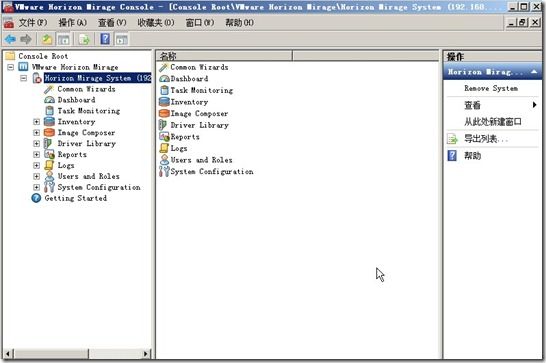Viewport: 546px width, 363px height.
Task: Click System Configuration tools icon in tree
Action: pyautogui.click(x=49, y=187)
